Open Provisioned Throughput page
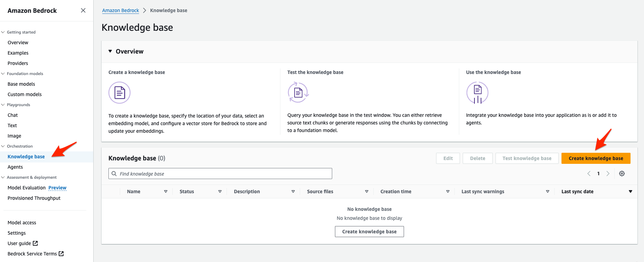 click(x=34, y=198)
